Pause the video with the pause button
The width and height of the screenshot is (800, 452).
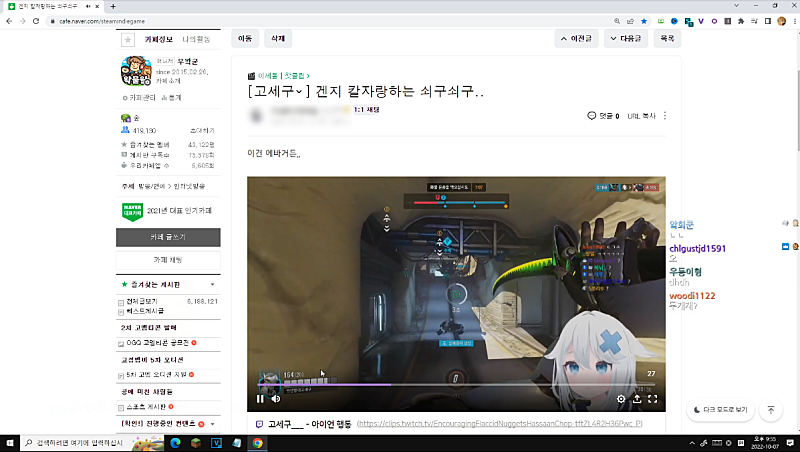260,399
